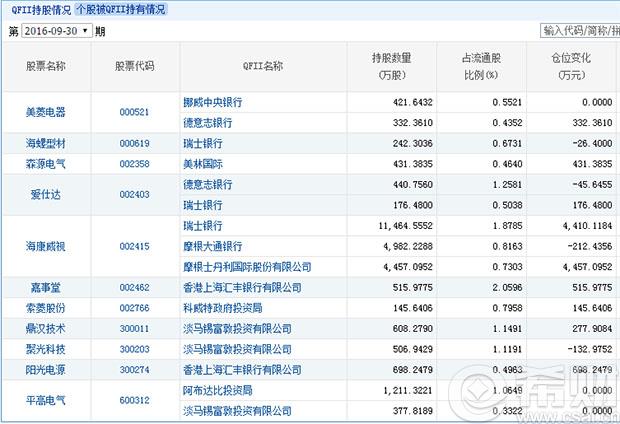Open stock link 美菱电器

(45, 112)
